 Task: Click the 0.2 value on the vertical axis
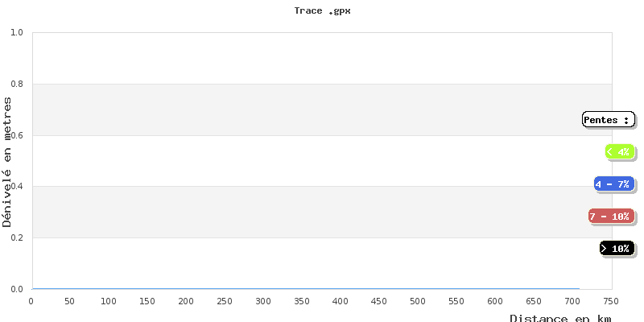coord(16,238)
